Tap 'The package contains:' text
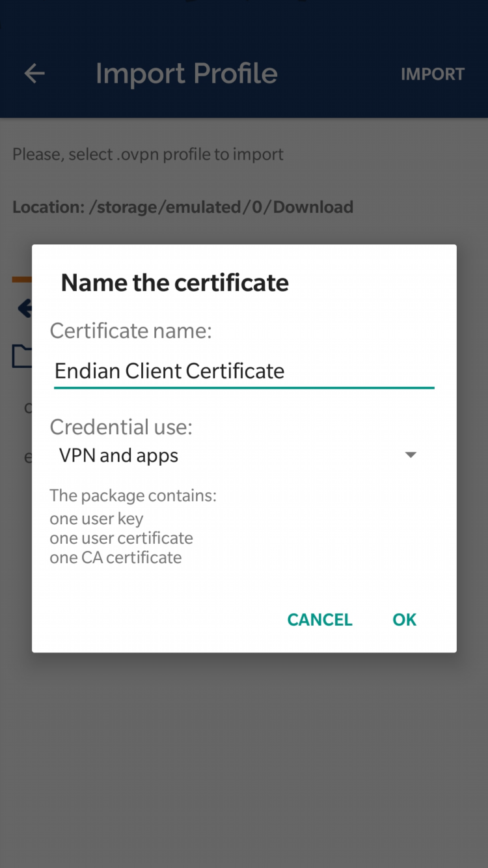 [133, 496]
